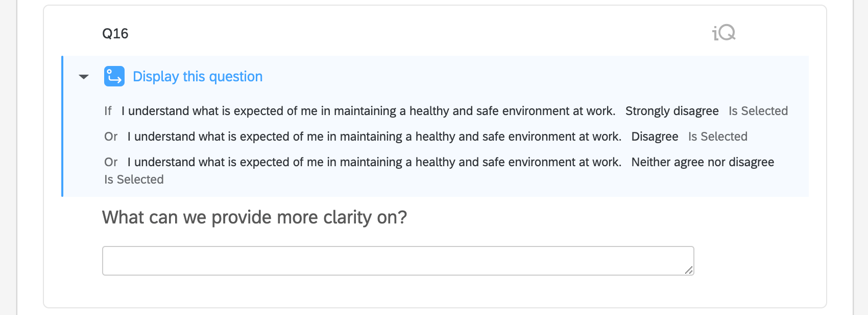Open the 'Display this question' logic editor
Viewport: 868px width, 315px height.
click(197, 76)
